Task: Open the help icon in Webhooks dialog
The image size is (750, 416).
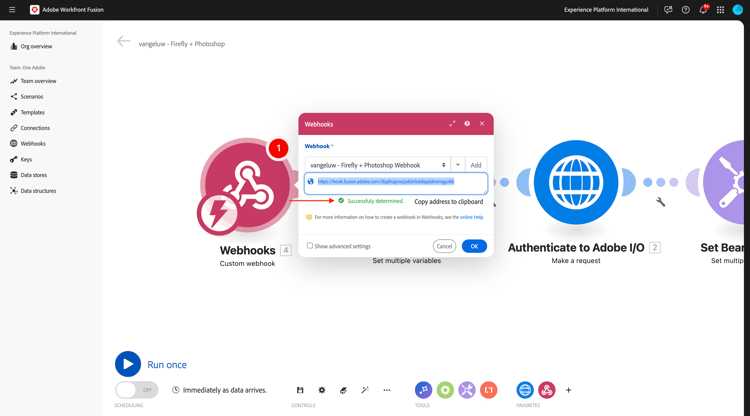Action: pos(467,124)
